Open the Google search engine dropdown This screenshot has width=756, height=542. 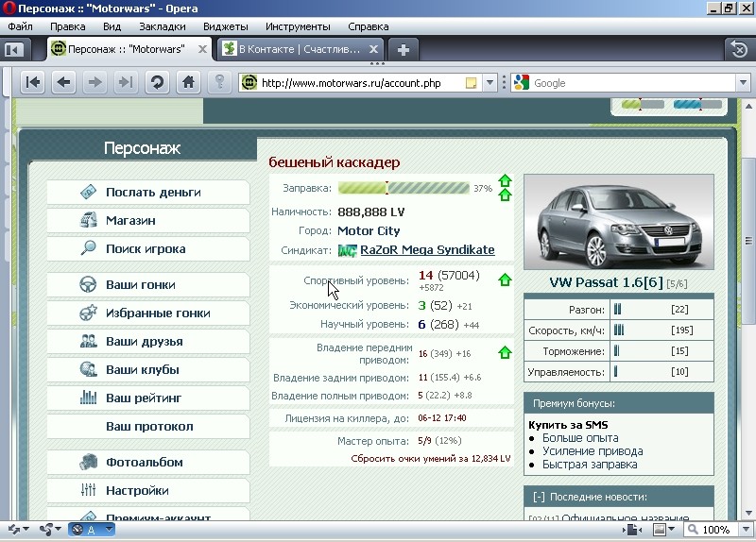(743, 83)
